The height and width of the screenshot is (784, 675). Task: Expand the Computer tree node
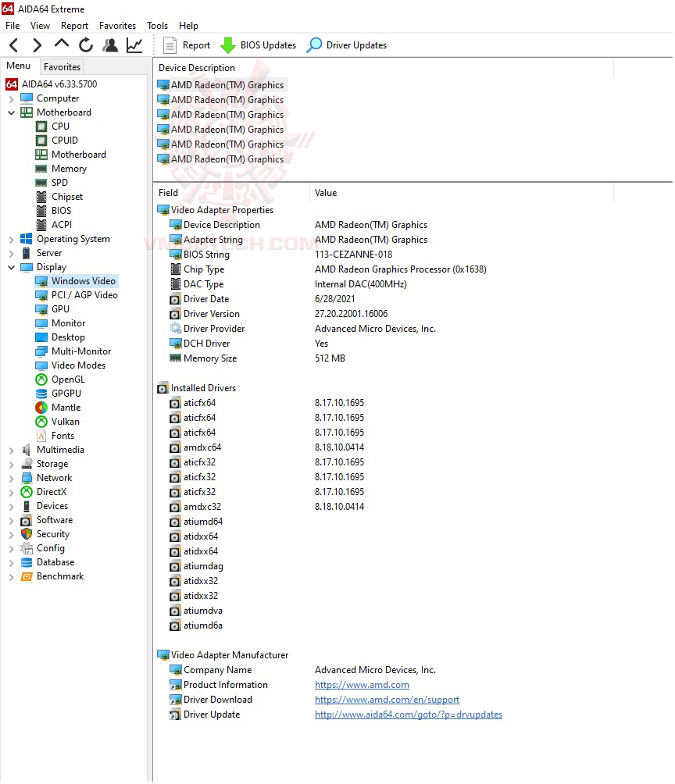pyautogui.click(x=11, y=99)
